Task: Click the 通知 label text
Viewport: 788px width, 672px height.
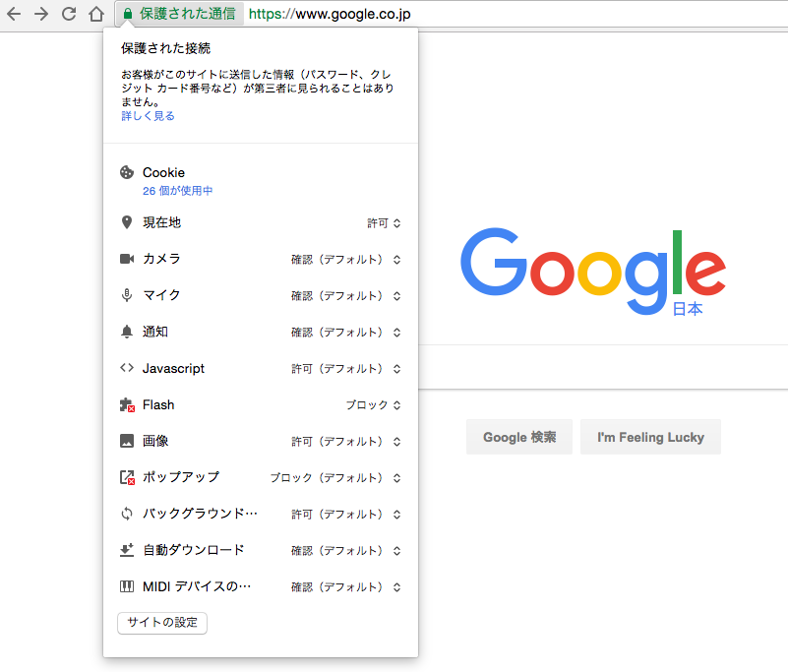Action: 155,332
